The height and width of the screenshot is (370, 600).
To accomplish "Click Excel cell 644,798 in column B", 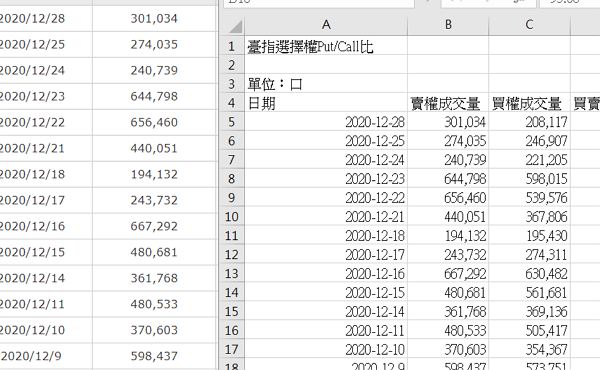I will (448, 179).
